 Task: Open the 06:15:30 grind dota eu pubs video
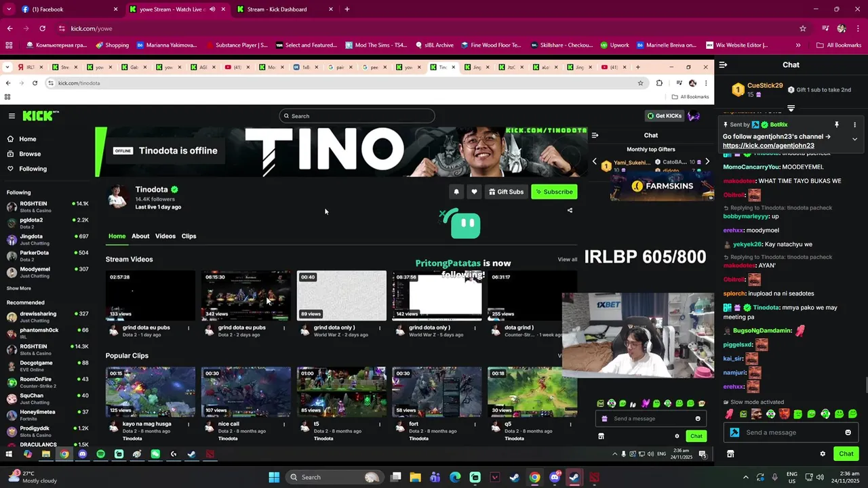click(246, 296)
